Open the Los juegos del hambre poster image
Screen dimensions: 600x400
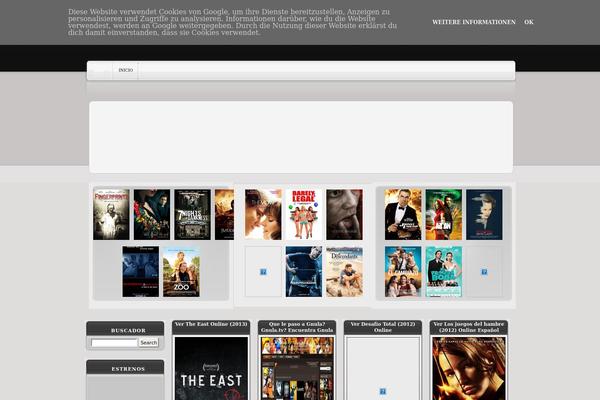[x=469, y=369]
